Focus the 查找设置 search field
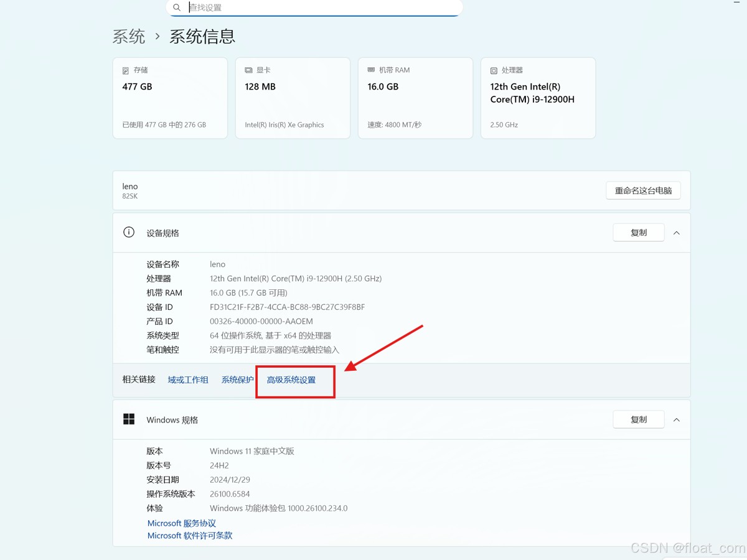Screen dimensions: 747x560 pos(314,7)
